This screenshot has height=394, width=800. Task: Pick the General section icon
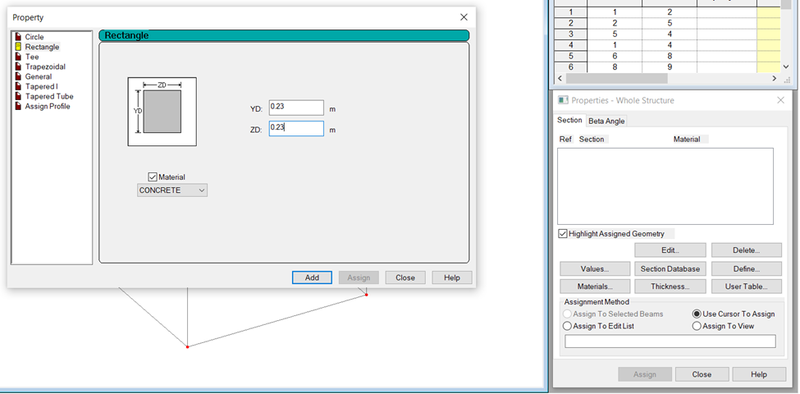(x=18, y=77)
